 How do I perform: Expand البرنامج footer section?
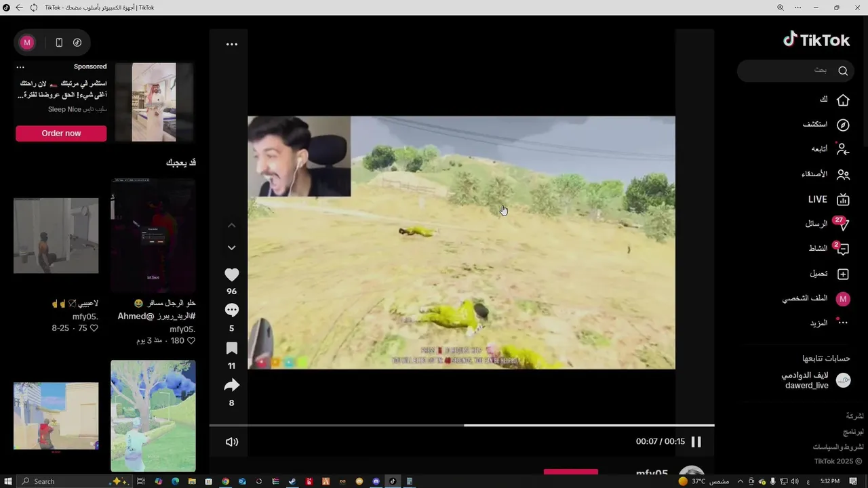coord(853,431)
